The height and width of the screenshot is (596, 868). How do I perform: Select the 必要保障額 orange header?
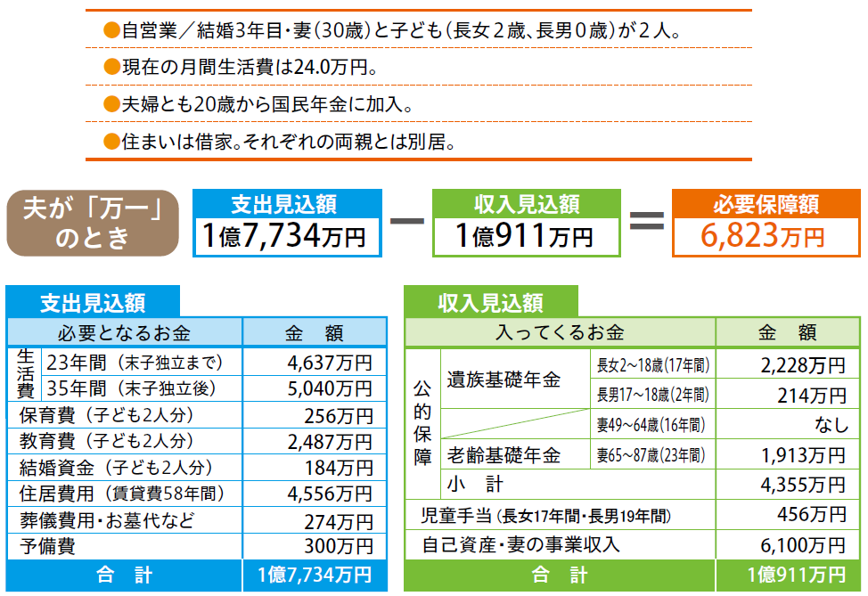click(x=766, y=204)
